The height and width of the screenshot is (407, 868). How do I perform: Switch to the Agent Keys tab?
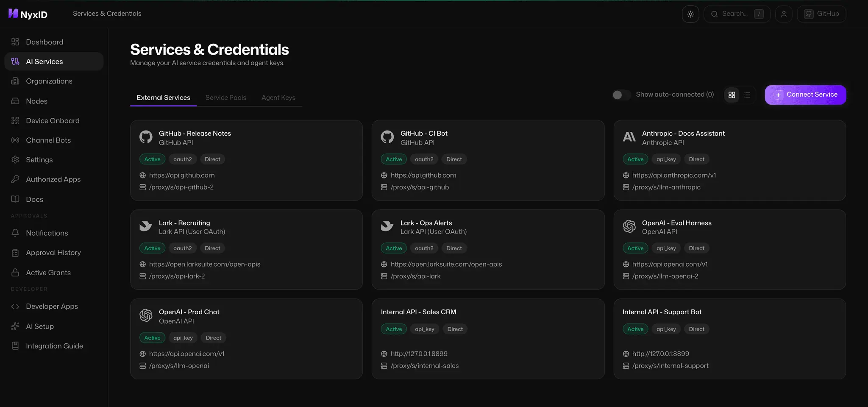click(x=278, y=98)
